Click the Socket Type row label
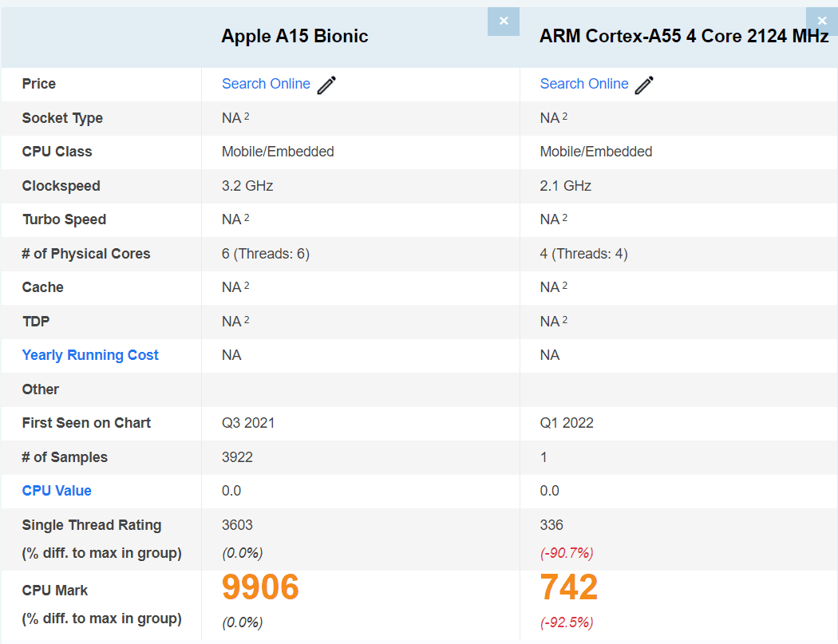Image resolution: width=838 pixels, height=644 pixels. pyautogui.click(x=62, y=118)
